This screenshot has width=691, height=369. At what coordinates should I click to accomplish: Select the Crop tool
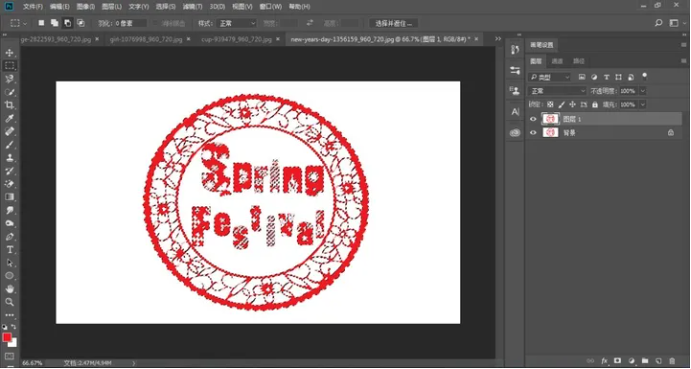click(9, 105)
